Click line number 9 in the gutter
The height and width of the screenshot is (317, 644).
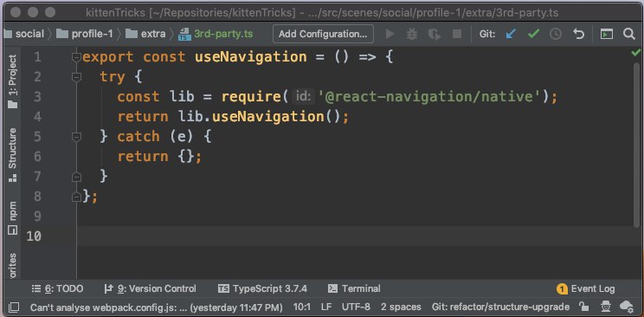tap(37, 217)
